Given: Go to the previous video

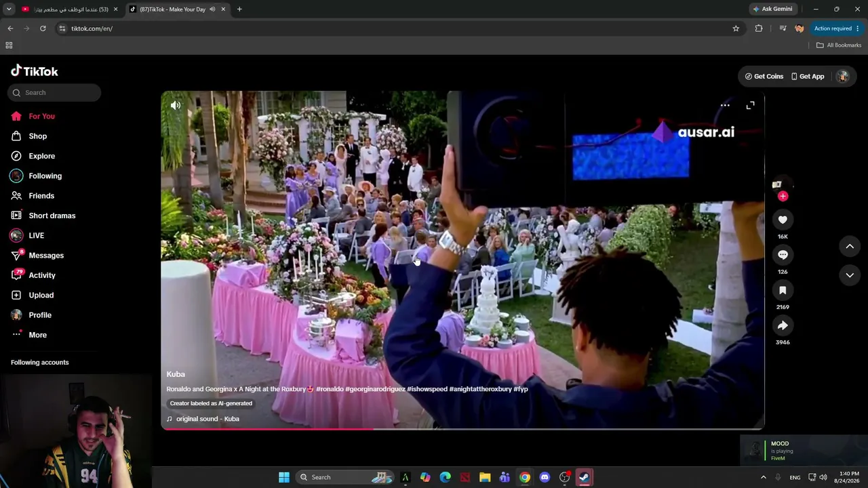Looking at the screenshot, I should click(850, 246).
